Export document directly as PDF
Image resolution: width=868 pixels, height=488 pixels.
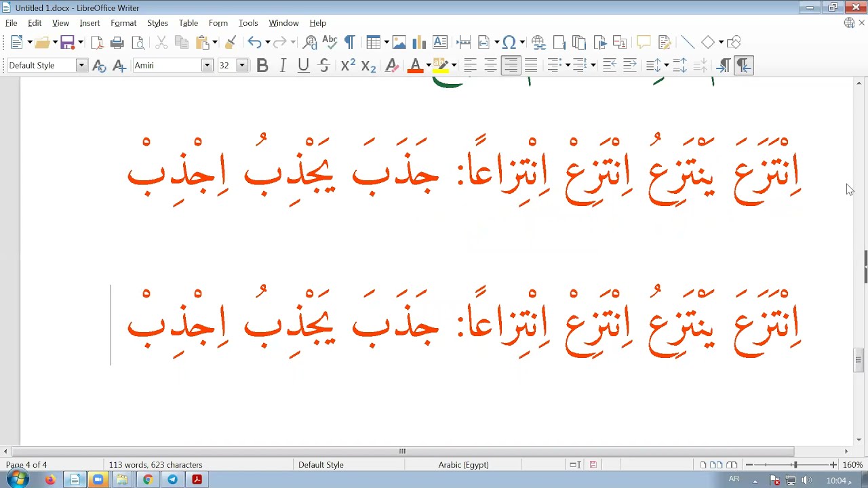[97, 43]
